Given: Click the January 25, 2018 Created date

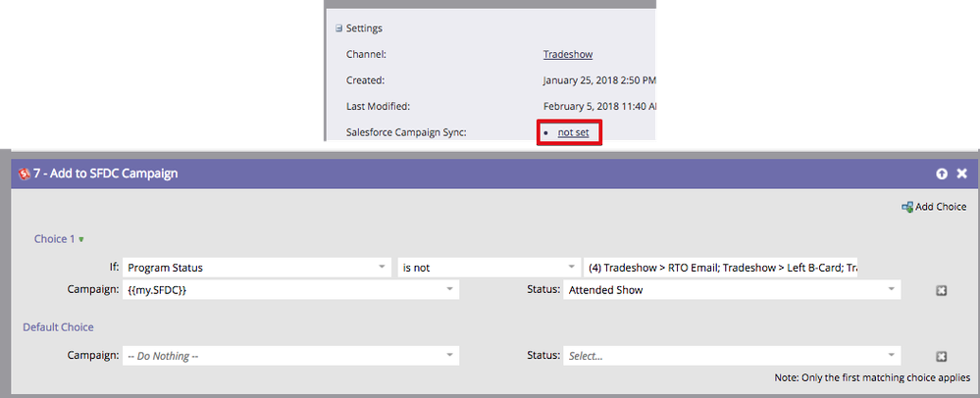Looking at the screenshot, I should [599, 80].
